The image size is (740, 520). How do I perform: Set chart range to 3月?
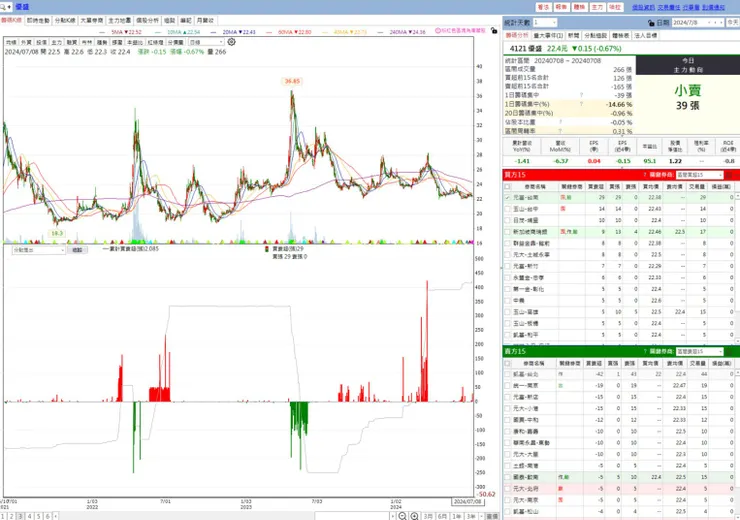[x=428, y=517]
